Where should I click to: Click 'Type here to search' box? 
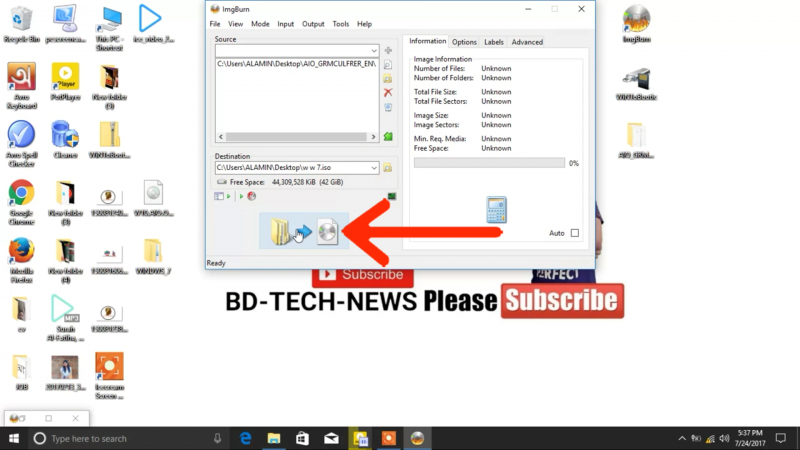pos(128,438)
